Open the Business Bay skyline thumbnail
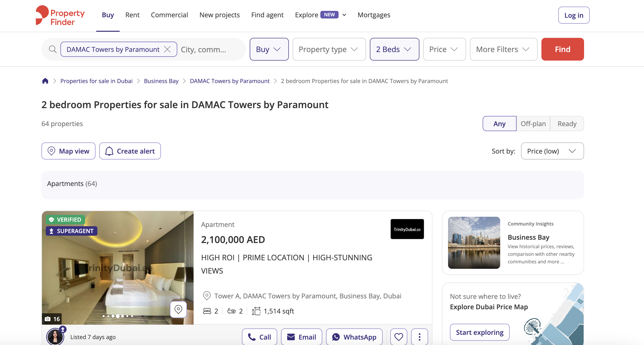 (474, 243)
